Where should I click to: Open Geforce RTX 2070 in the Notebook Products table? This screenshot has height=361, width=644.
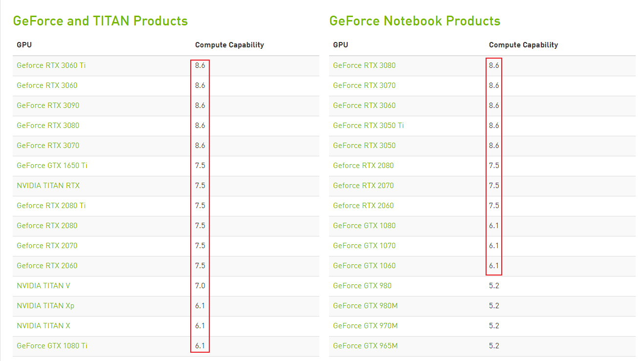(x=363, y=186)
